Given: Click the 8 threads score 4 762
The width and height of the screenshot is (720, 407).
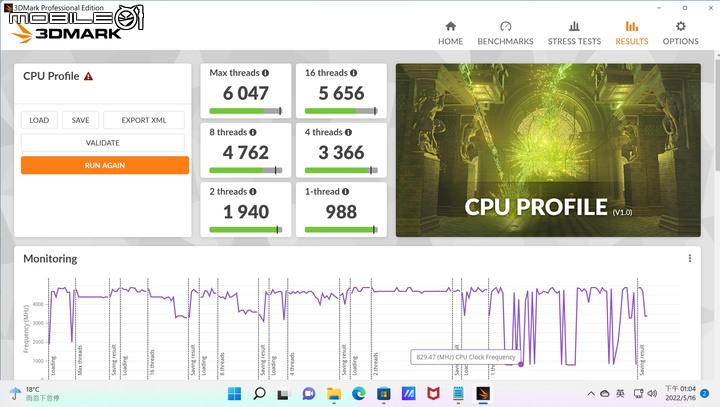Looking at the screenshot, I should click(x=246, y=153).
